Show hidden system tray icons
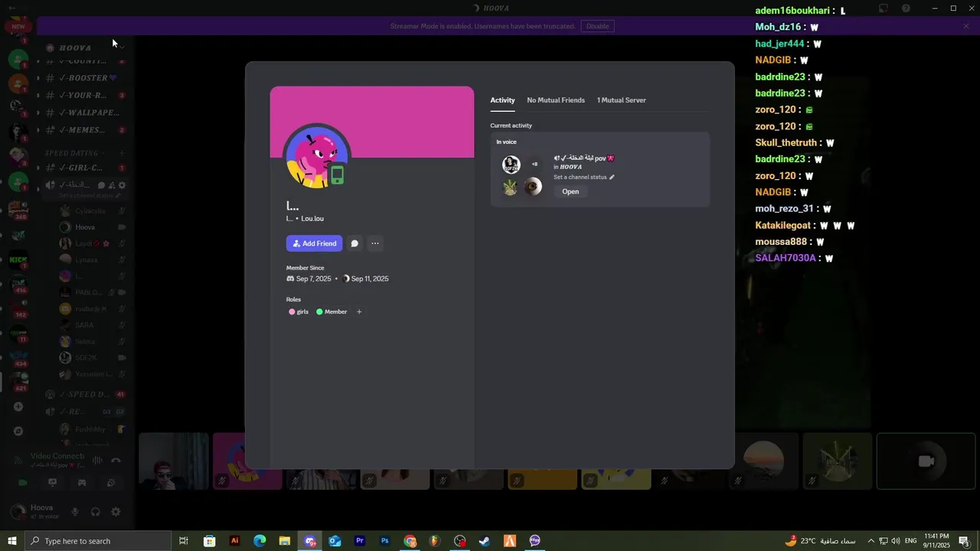This screenshot has width=980, height=551. [x=871, y=541]
